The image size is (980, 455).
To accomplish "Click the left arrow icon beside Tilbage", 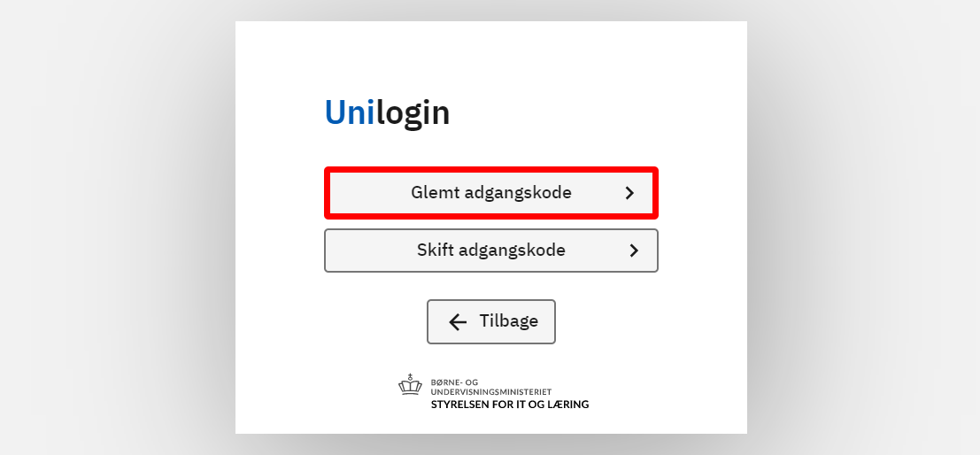I will click(458, 321).
